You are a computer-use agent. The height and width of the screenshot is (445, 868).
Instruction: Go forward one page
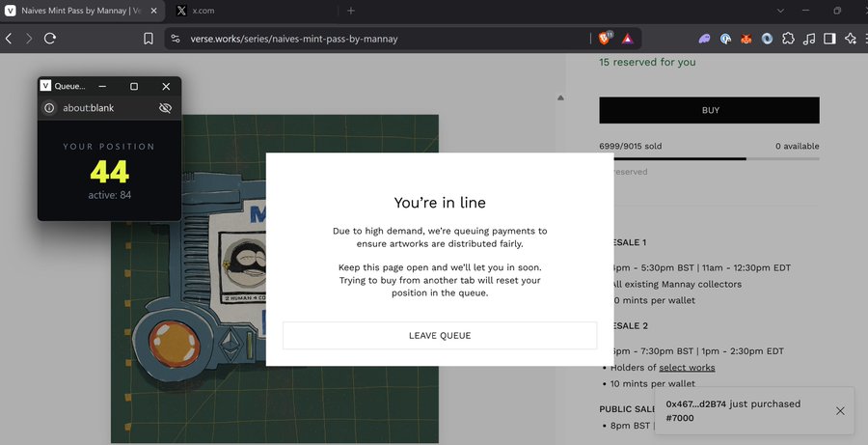[x=29, y=39]
